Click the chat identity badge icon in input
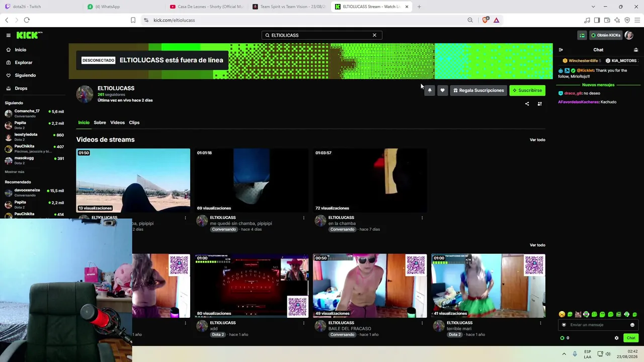Image resolution: width=644 pixels, height=362 pixels. [x=564, y=325]
